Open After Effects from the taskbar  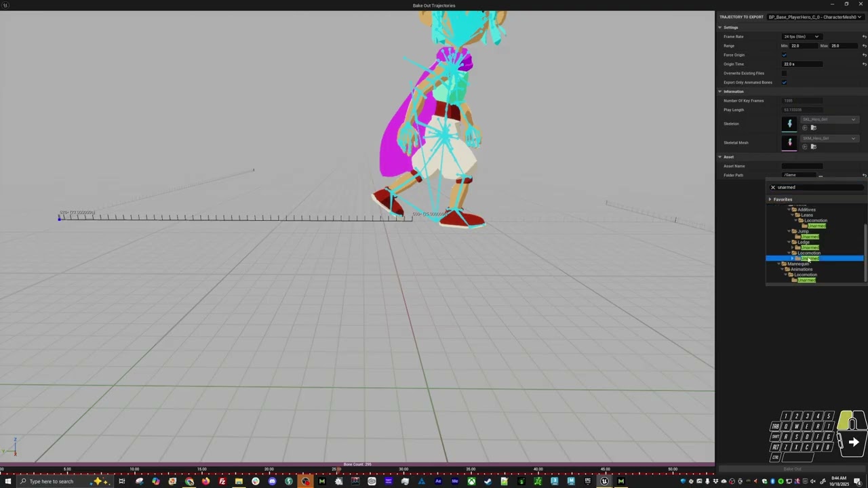tap(438, 481)
